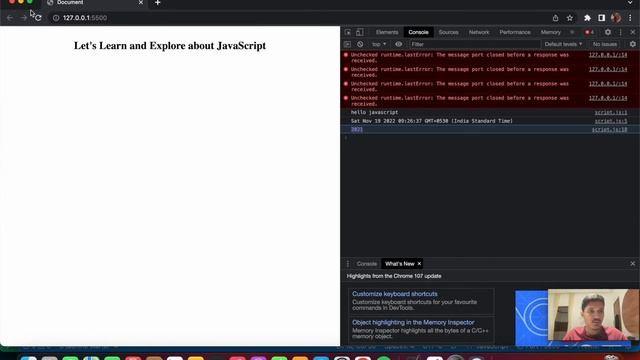Close the What's New tab
640x360 pixels.
[x=419, y=264]
